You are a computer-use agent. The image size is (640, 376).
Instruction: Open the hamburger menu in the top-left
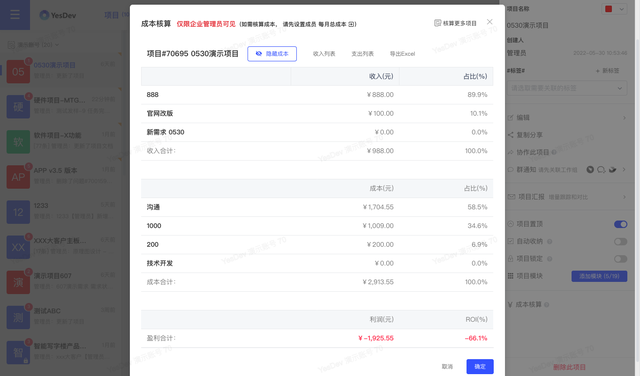pyautogui.click(x=15, y=15)
